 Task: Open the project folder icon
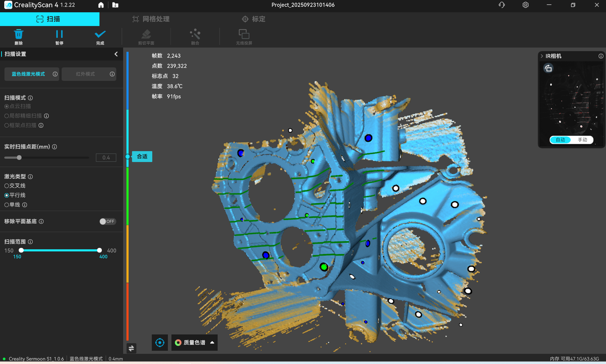tap(115, 5)
